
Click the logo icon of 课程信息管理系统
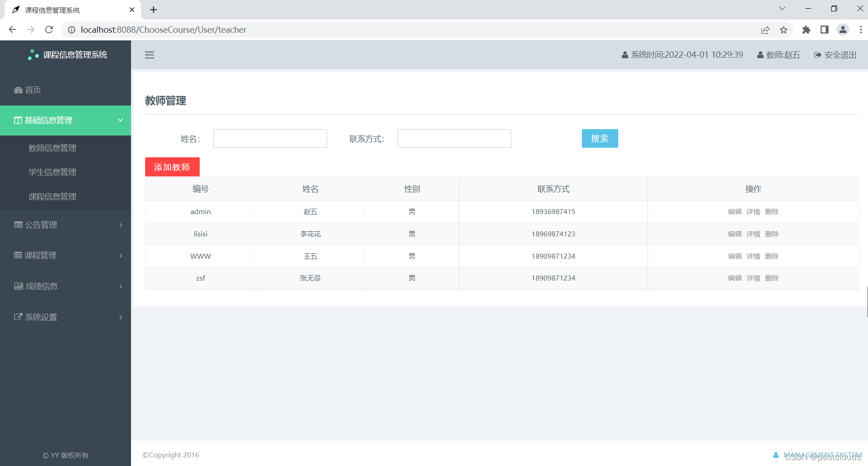point(32,55)
